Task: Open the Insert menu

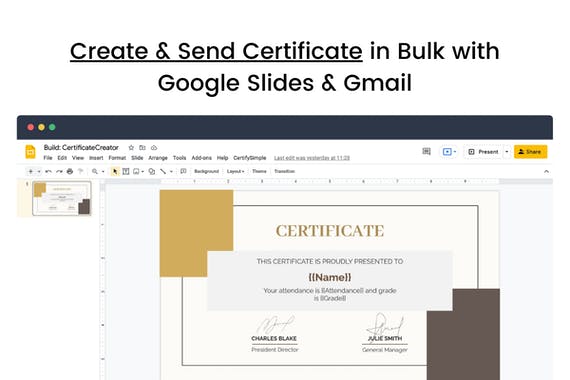Action: click(96, 158)
